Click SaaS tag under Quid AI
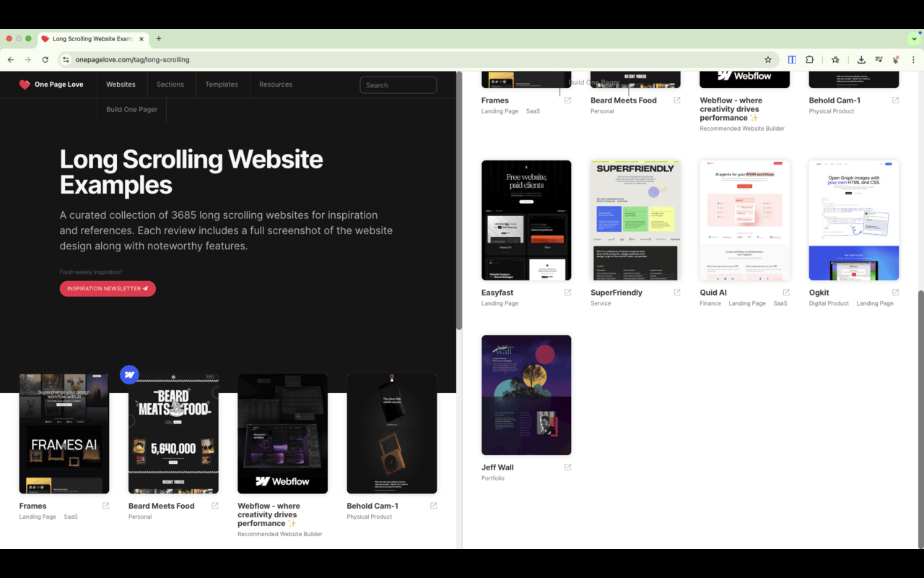Screen dimensions: 924x578 coord(780,303)
